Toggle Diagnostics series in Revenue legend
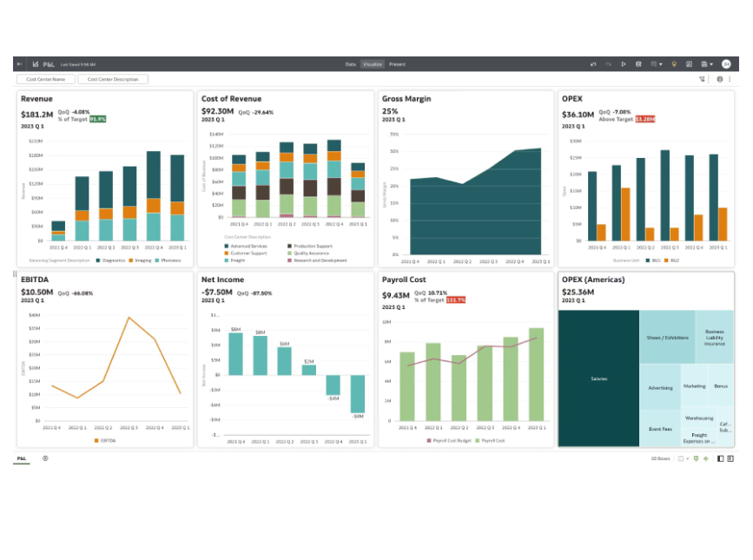Viewport: 753px width, 560px height. pyautogui.click(x=109, y=260)
